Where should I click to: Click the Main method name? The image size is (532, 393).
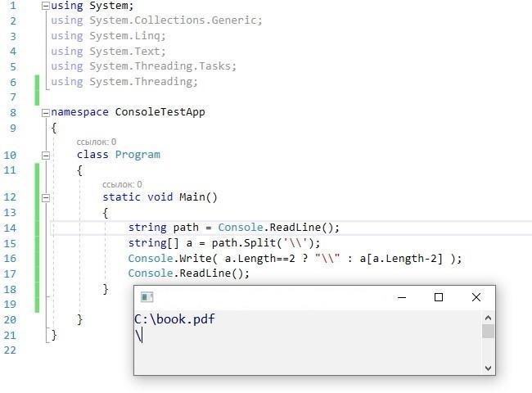click(x=192, y=196)
